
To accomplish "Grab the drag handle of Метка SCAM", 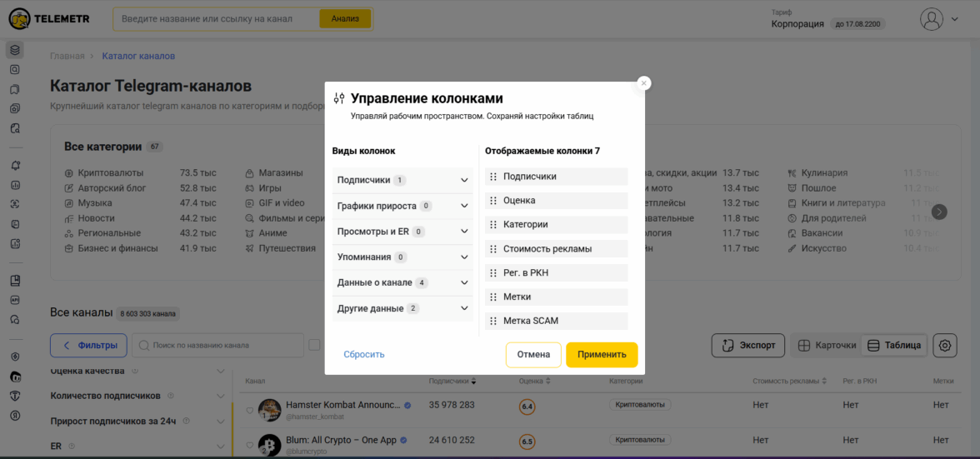I will pos(493,321).
